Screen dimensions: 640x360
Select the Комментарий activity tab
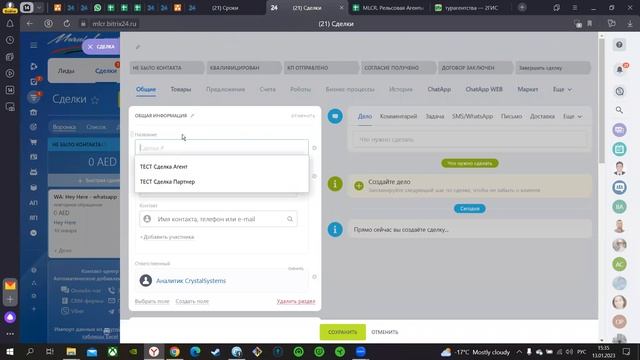pyautogui.click(x=398, y=117)
